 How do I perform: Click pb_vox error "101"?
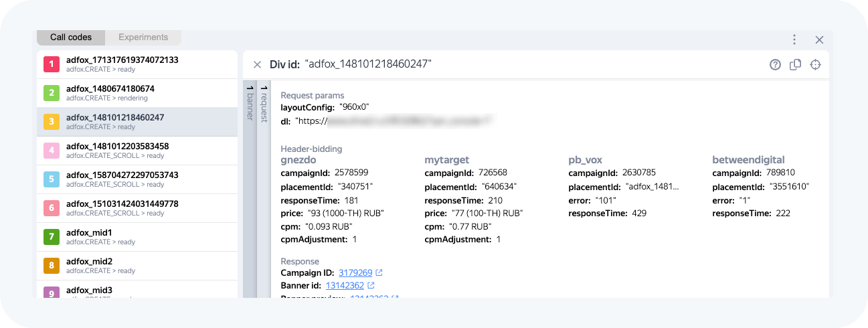605,200
